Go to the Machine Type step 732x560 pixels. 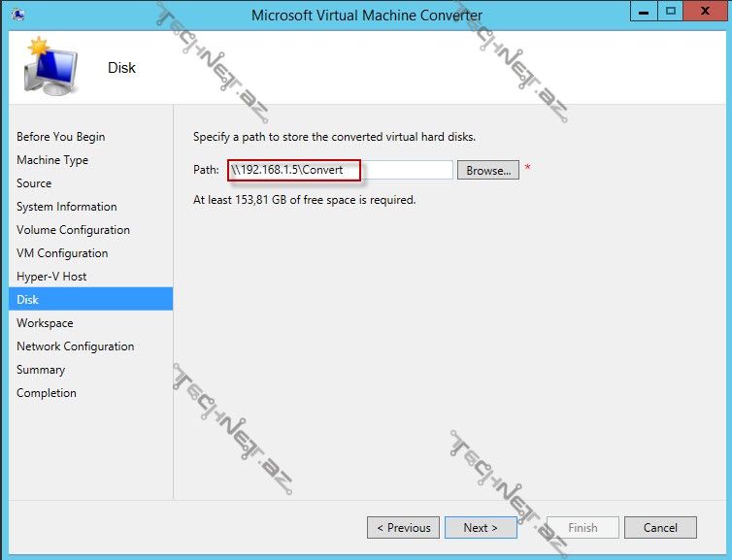(x=52, y=160)
